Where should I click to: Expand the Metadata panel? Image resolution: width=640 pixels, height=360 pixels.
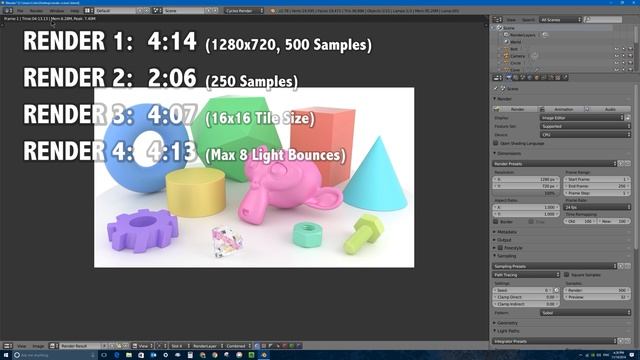click(x=506, y=232)
